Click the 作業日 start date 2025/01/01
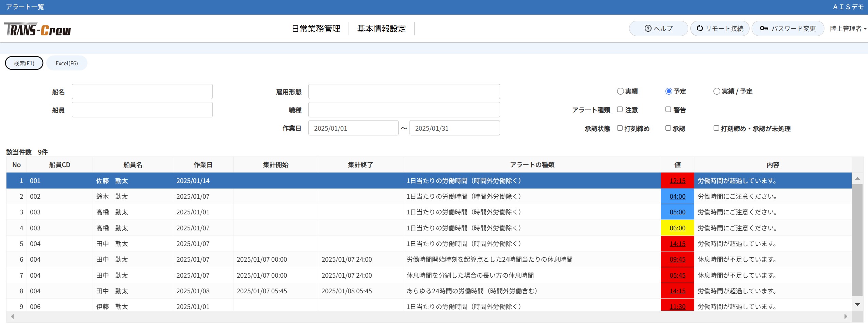868x326 pixels. (353, 128)
